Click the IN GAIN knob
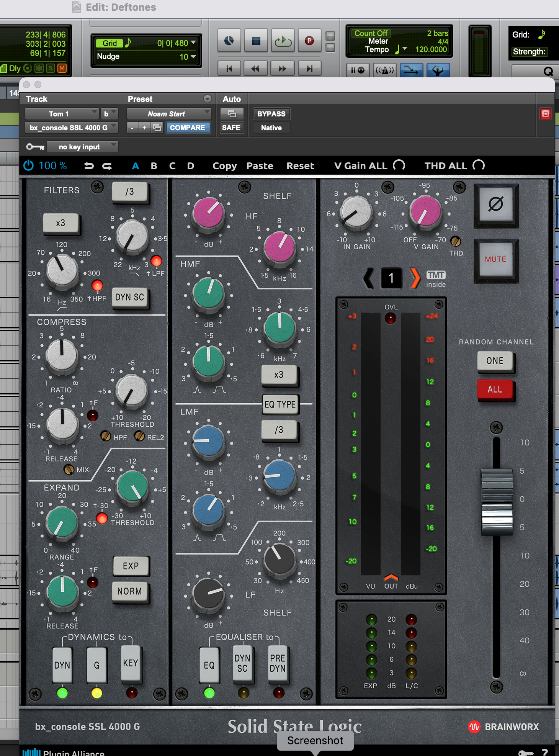Image resolution: width=559 pixels, height=756 pixels. (356, 212)
